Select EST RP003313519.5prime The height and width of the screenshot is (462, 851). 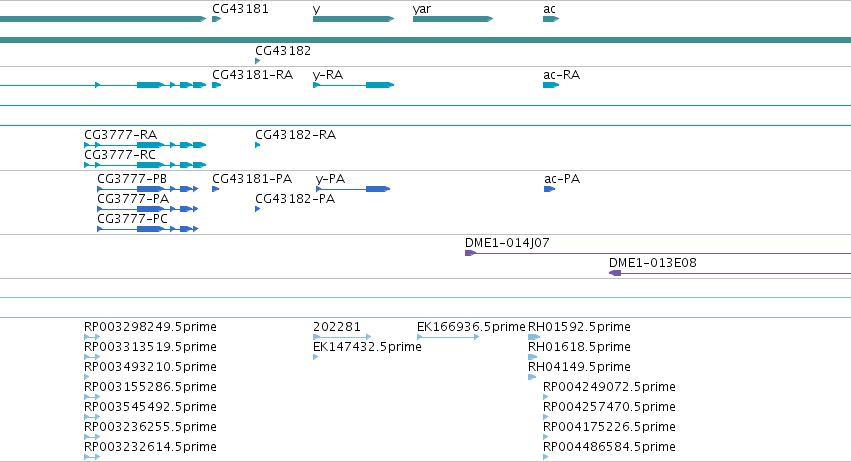(x=150, y=347)
